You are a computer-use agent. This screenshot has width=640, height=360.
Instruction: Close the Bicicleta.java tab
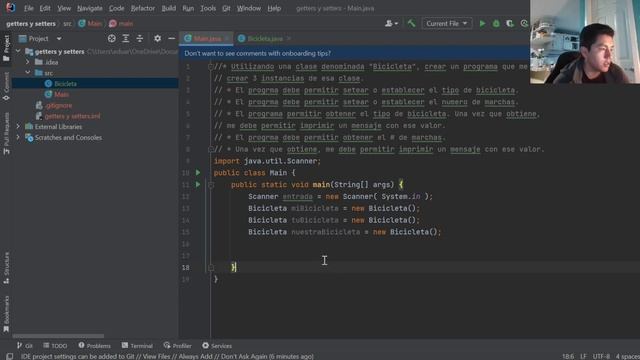289,38
